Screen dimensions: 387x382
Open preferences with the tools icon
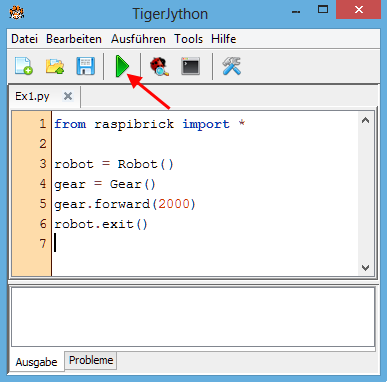tap(231, 66)
